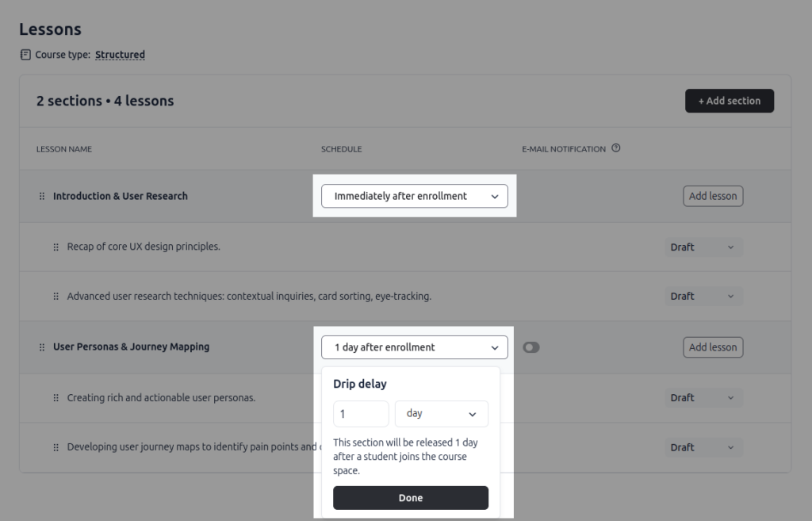812x521 pixels.
Task: Open the Structured course type link
Action: [120, 54]
